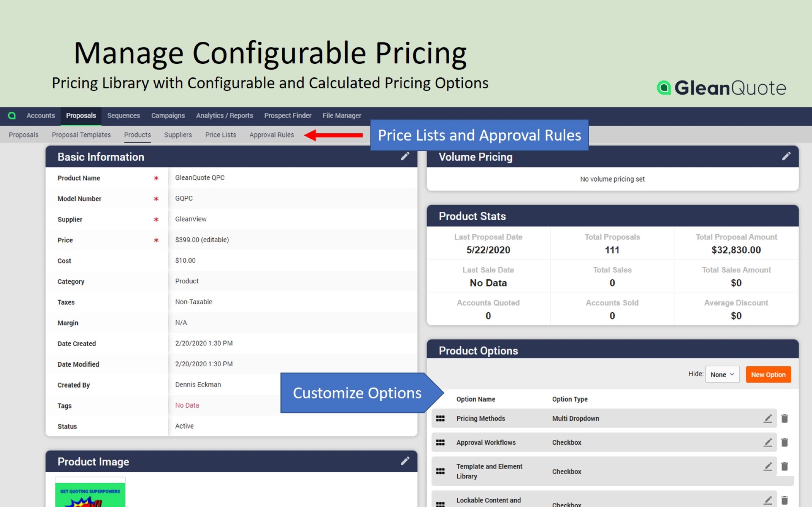Screen dimensions: 812x507
Task: Expand the Accounts menu
Action: point(40,115)
